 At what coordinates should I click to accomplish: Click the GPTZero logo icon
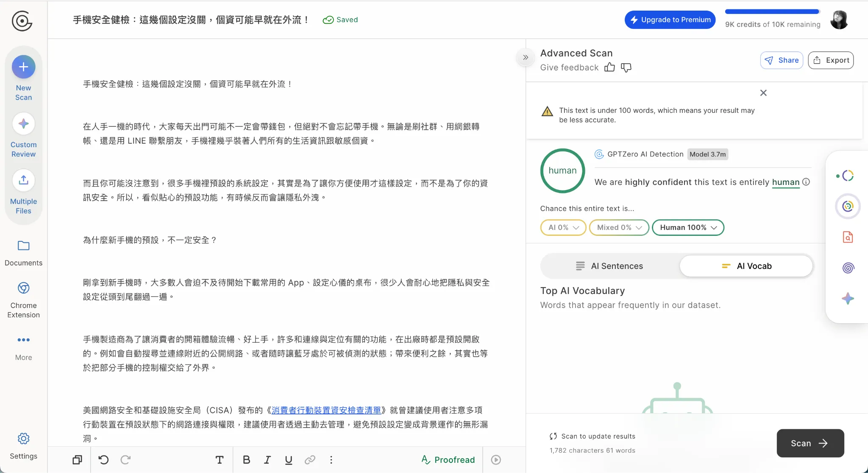pos(22,21)
